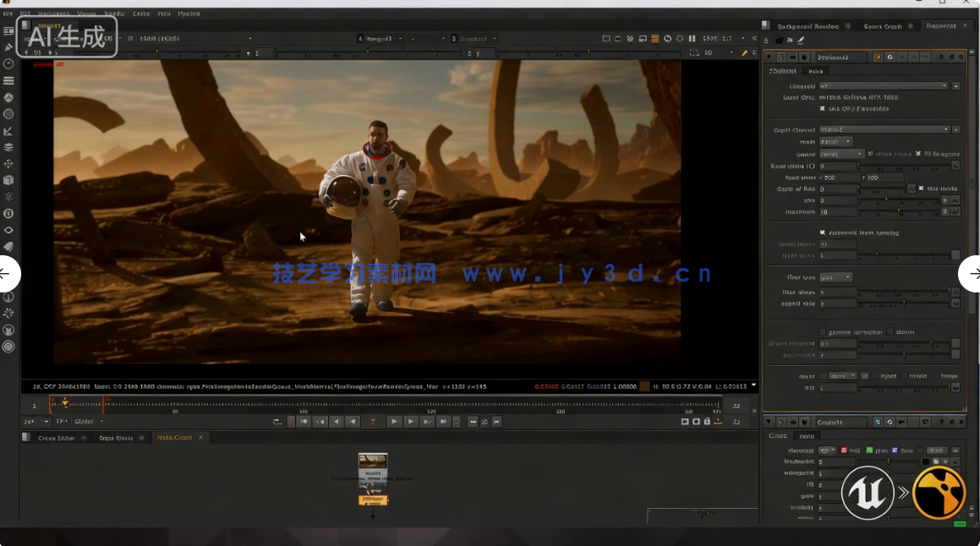Switch to the Scene Graph tab

(882, 26)
